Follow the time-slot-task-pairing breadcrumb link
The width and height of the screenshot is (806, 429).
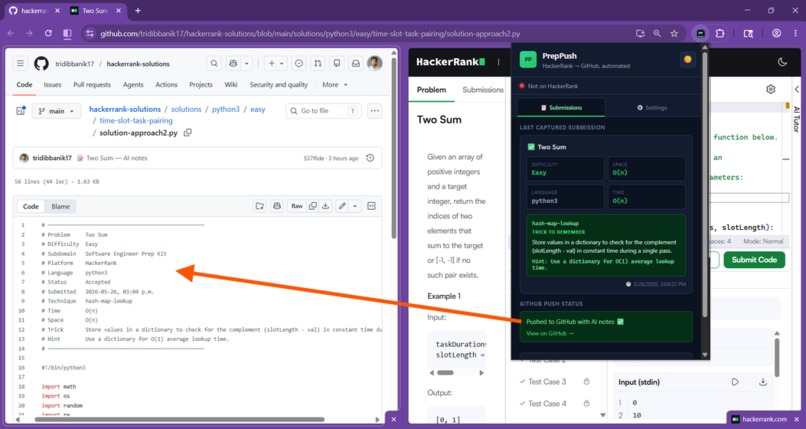point(136,121)
